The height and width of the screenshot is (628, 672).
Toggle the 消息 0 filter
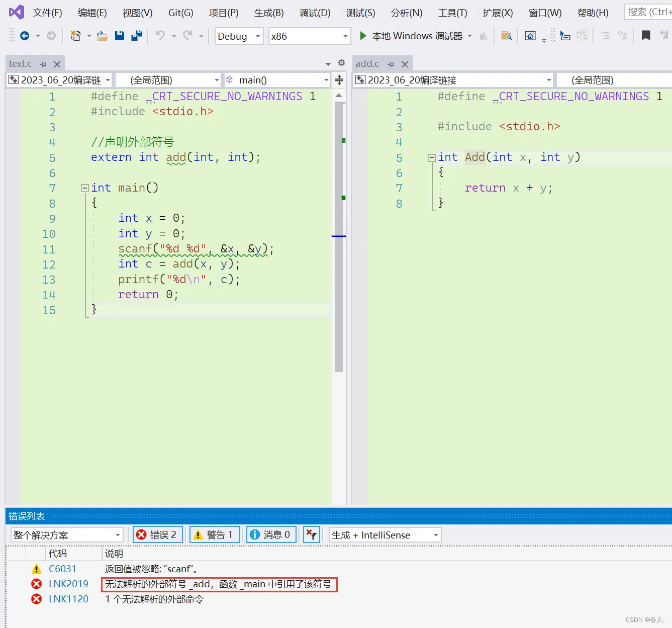click(x=271, y=534)
